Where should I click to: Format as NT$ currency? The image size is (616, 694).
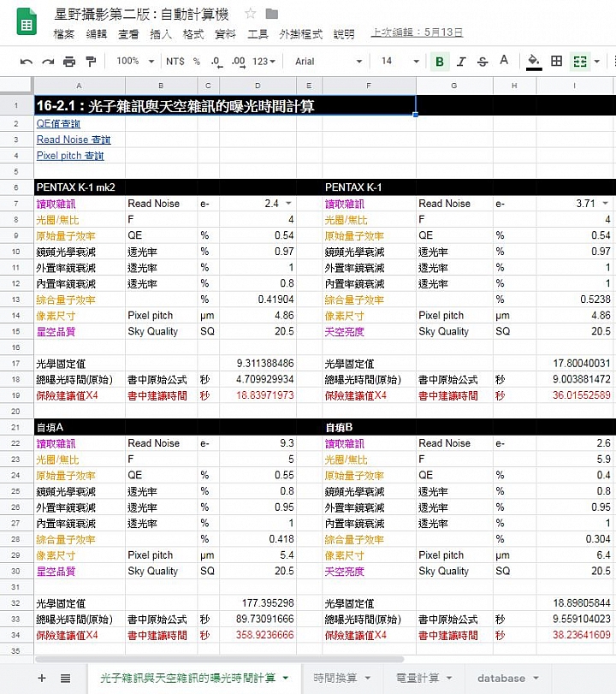[x=175, y=62]
